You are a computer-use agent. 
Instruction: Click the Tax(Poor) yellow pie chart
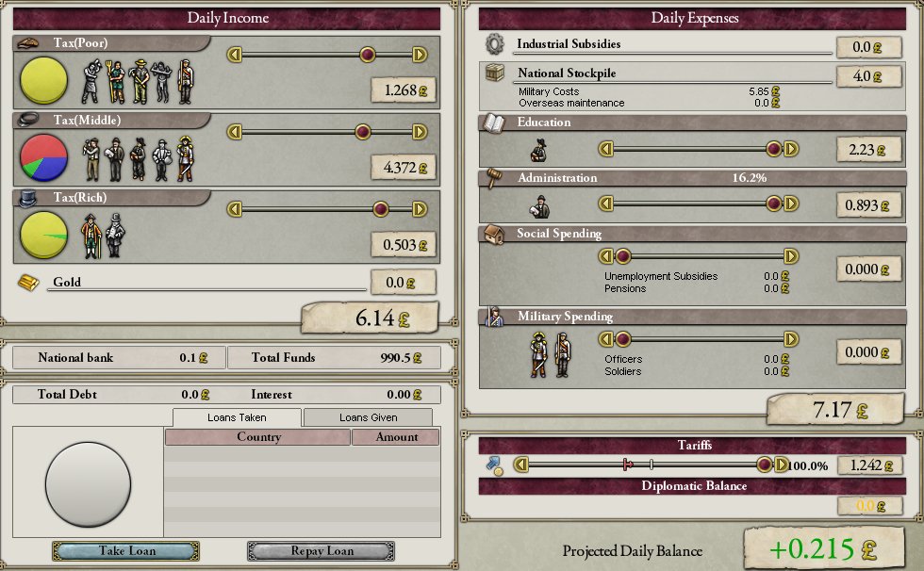point(43,81)
